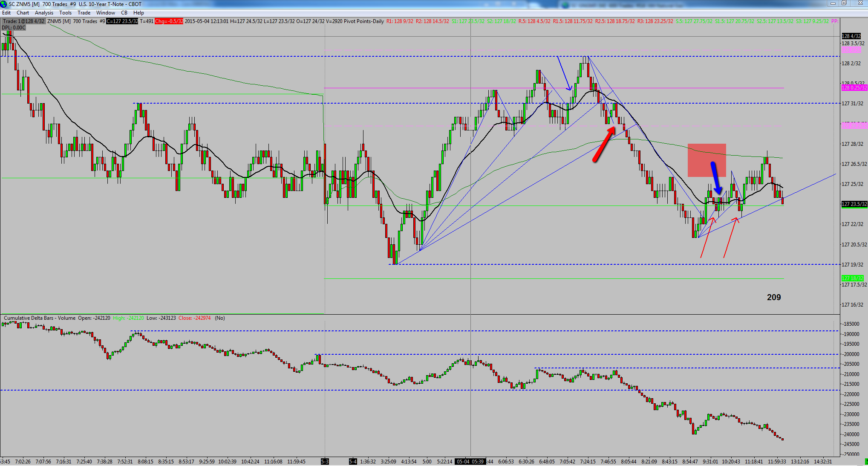Click the Sierra Chart globe icon in title bar
Screen dimensions: 868x466
coord(3,4)
